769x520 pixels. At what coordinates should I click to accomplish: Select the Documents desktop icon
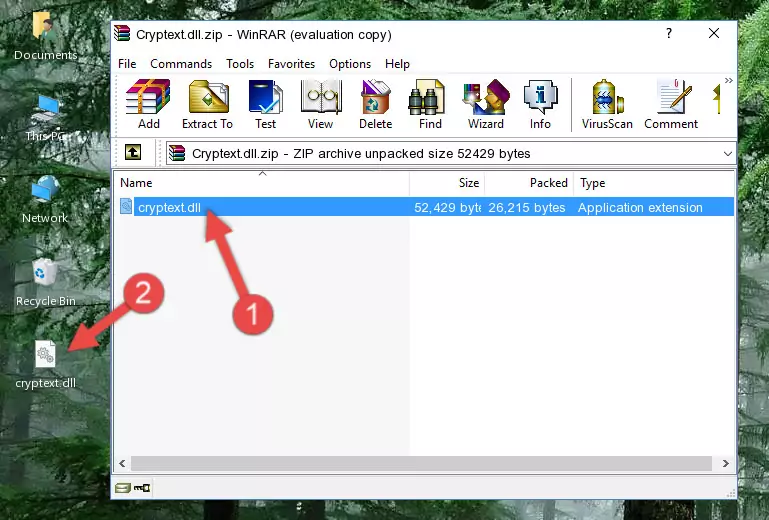point(45,36)
